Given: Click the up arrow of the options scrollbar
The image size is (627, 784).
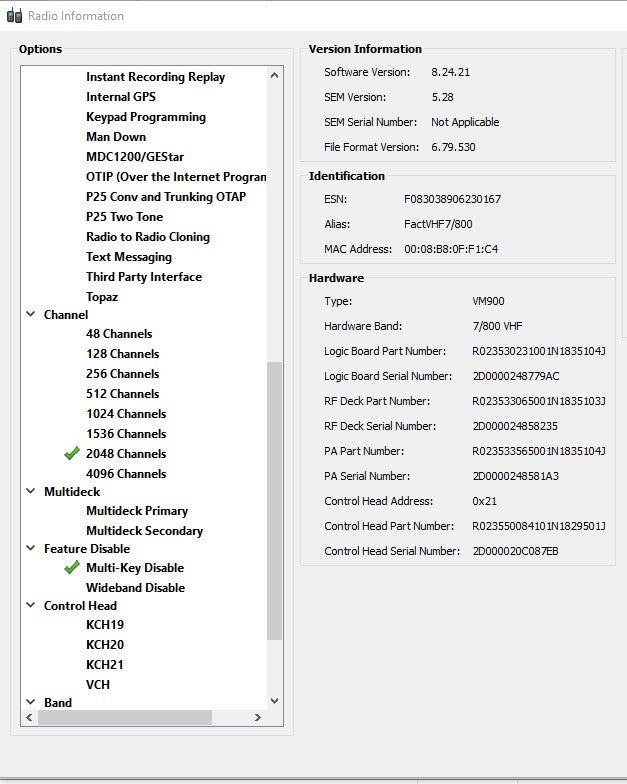Looking at the screenshot, I should click(274, 76).
